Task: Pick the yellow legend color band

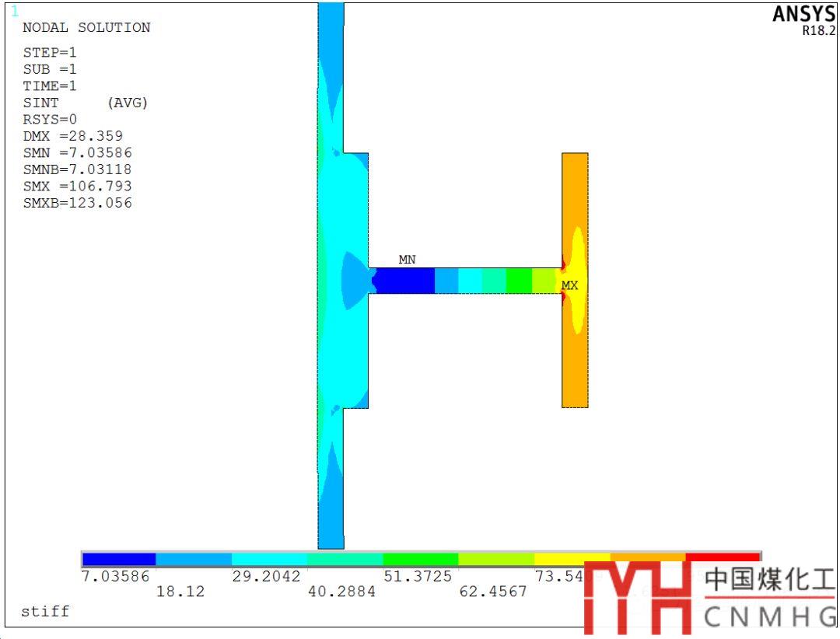Action: 572,557
